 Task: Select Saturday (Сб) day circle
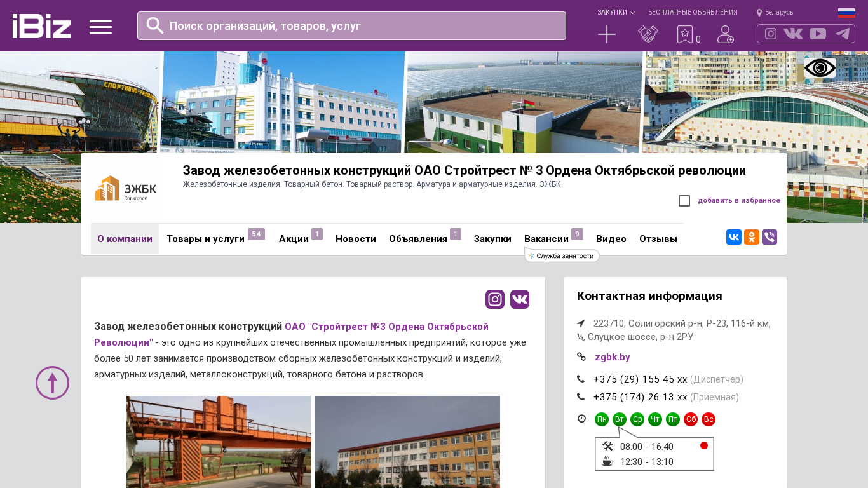(691, 419)
